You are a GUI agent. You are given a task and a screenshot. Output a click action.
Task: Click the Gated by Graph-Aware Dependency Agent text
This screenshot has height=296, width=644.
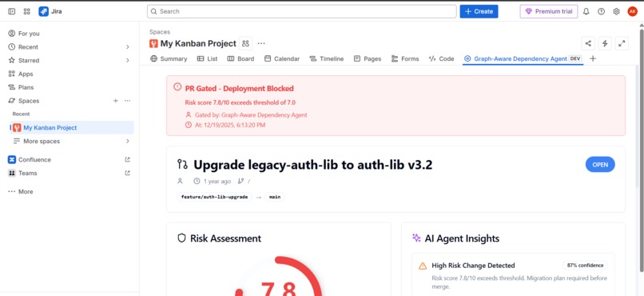tap(251, 115)
